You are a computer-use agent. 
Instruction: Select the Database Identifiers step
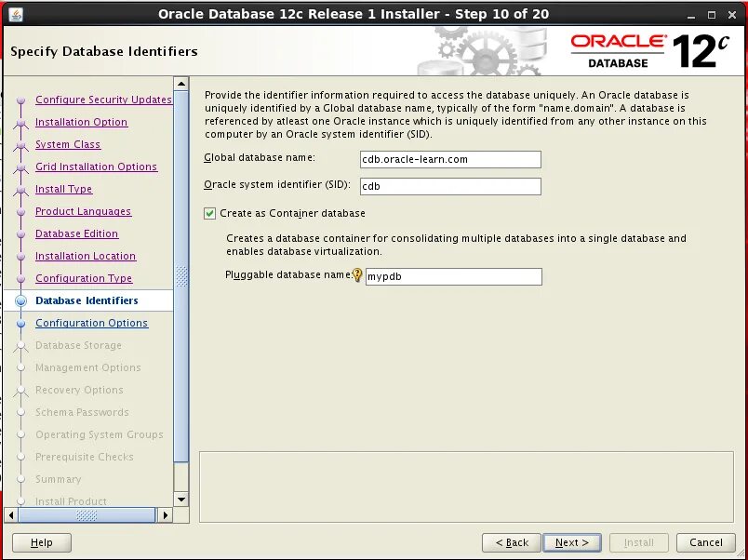[87, 300]
